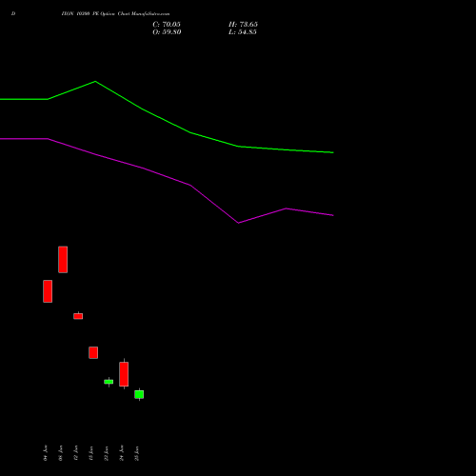Click the peak of the green line

(95, 82)
